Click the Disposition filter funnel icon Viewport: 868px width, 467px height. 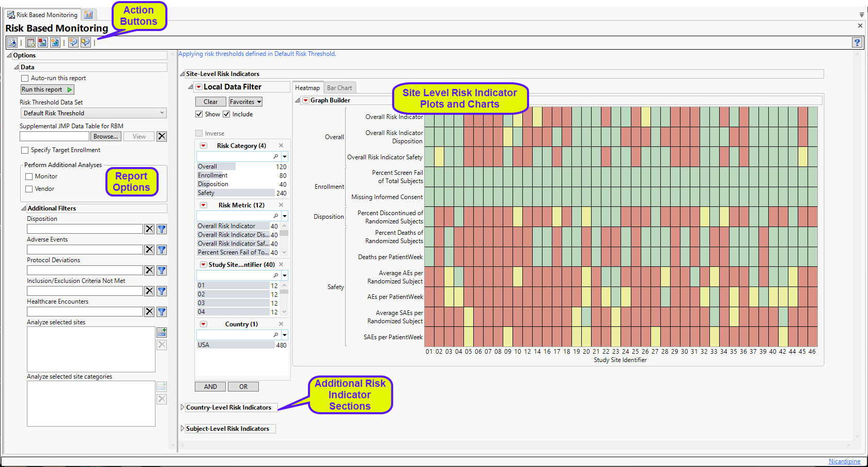pyautogui.click(x=162, y=229)
